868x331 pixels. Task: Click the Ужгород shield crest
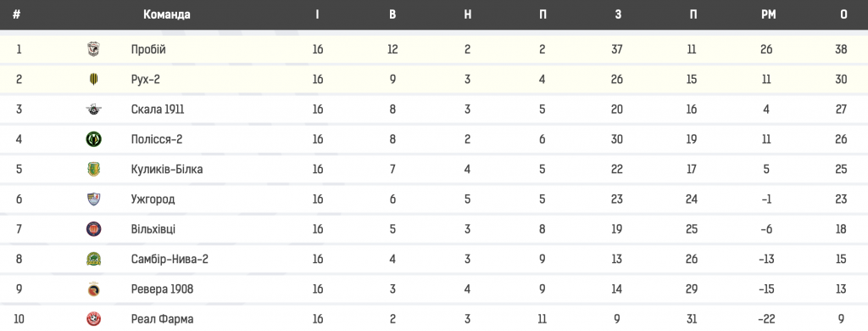[x=93, y=199]
